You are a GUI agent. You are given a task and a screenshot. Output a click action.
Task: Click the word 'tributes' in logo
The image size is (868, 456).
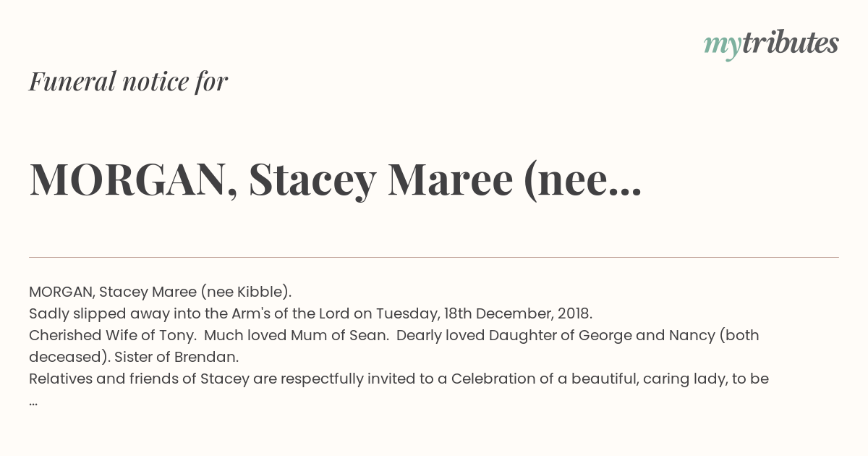coord(791,43)
